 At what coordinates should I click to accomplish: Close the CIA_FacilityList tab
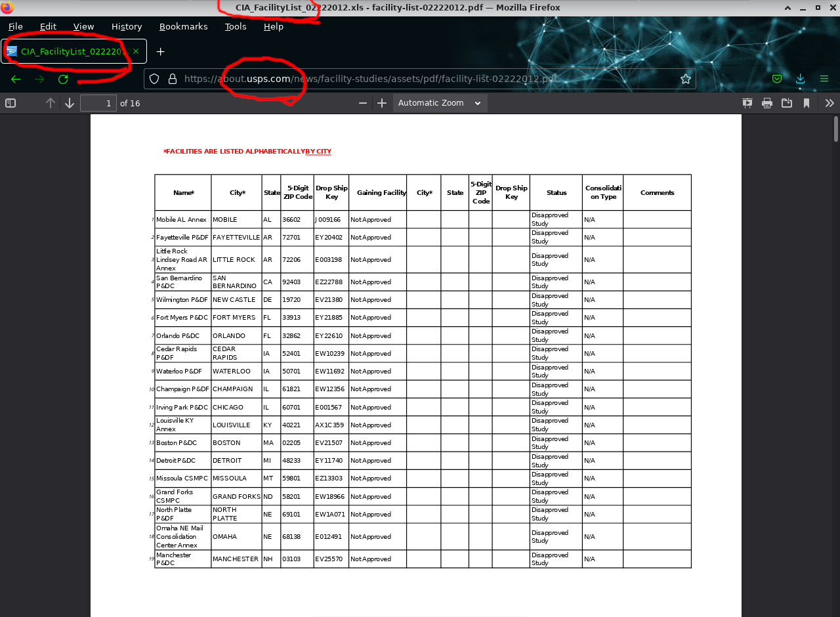tap(136, 51)
